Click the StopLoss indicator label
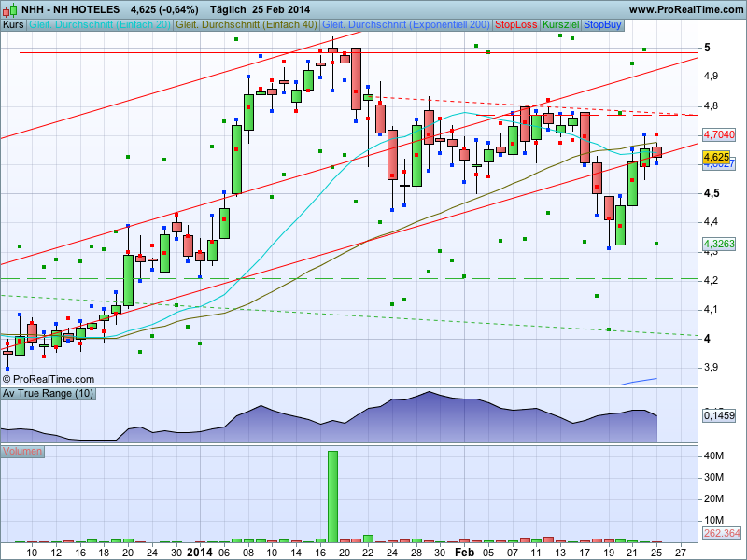 click(516, 25)
